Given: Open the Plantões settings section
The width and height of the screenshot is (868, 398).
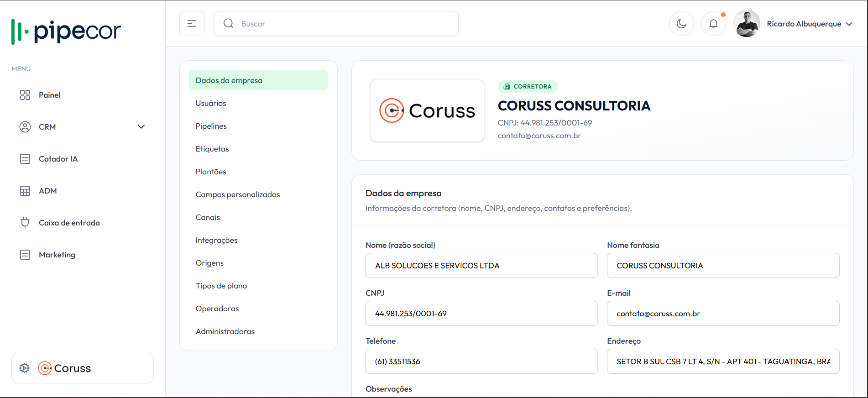Looking at the screenshot, I should 258,172.
